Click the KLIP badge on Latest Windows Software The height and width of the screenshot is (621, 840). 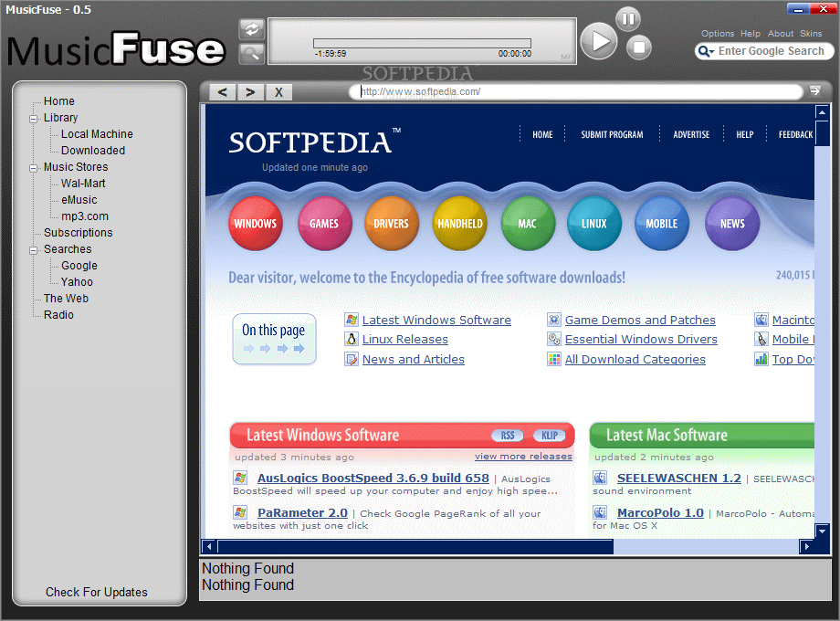pyautogui.click(x=550, y=436)
